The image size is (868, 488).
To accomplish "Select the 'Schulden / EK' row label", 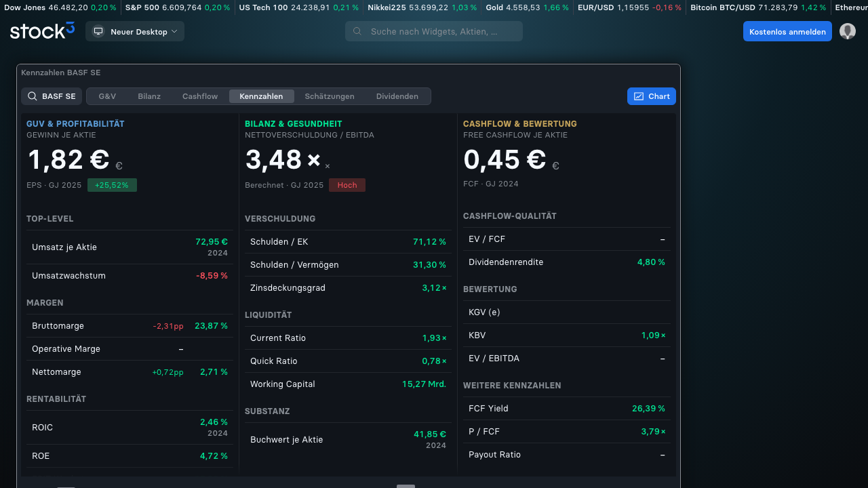I will point(279,242).
